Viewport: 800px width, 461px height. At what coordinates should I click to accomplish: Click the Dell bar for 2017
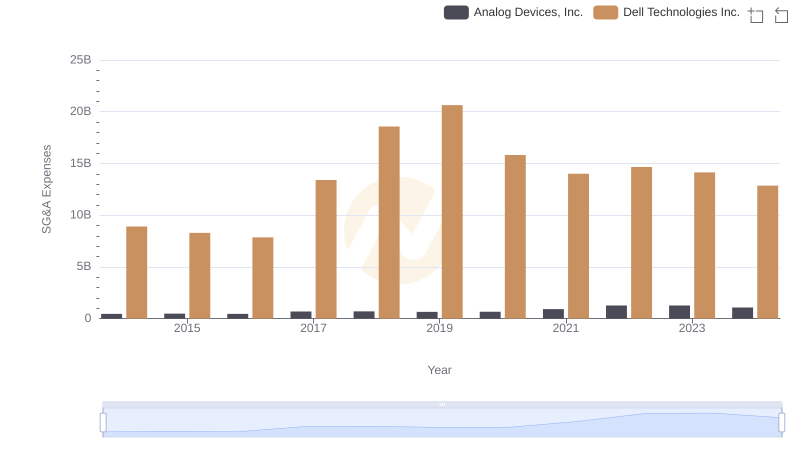[326, 249]
